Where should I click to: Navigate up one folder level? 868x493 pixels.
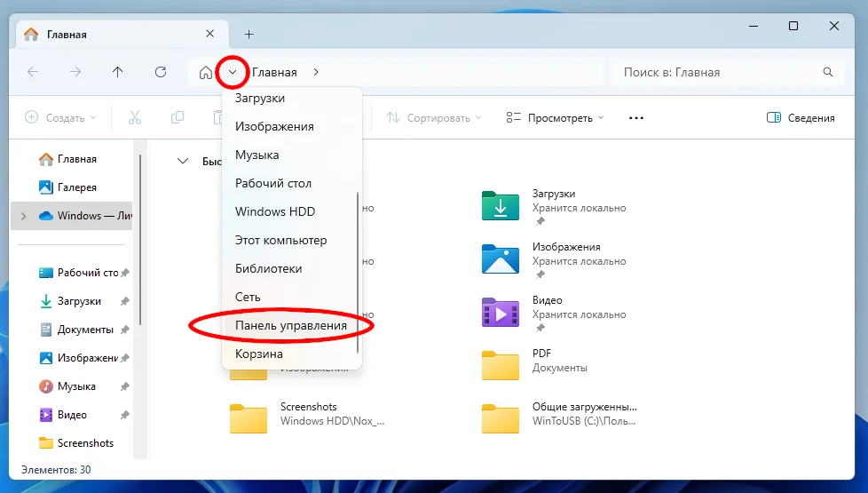click(117, 72)
